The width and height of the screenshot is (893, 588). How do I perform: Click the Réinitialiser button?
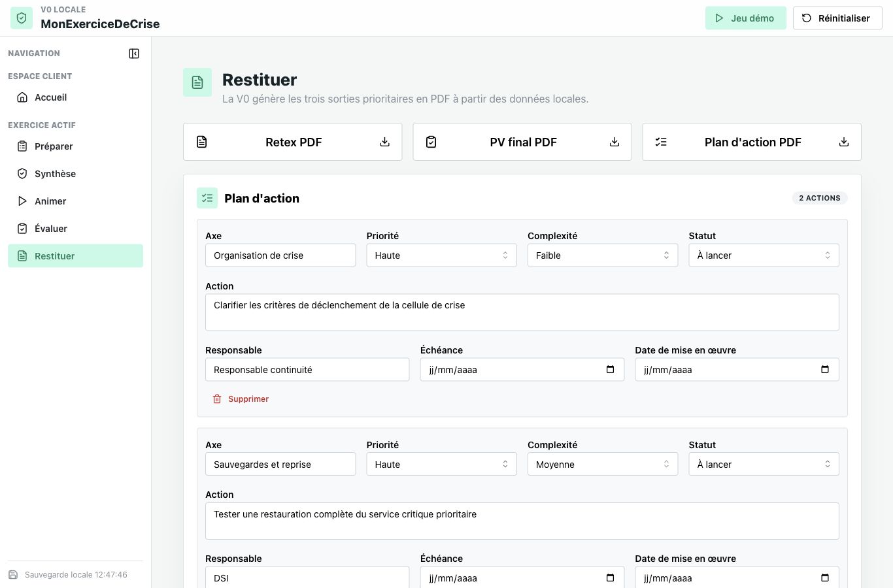click(837, 18)
